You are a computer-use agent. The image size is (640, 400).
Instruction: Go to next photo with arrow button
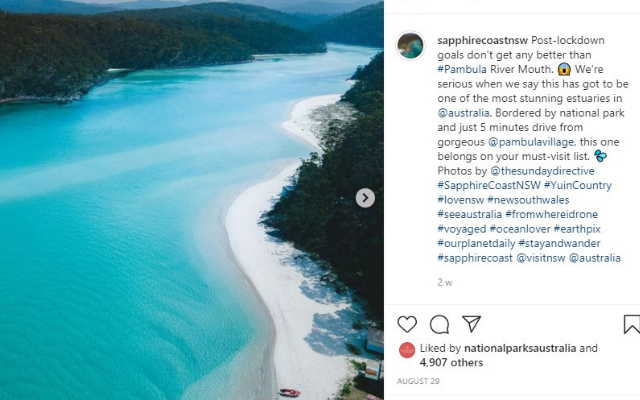[365, 198]
